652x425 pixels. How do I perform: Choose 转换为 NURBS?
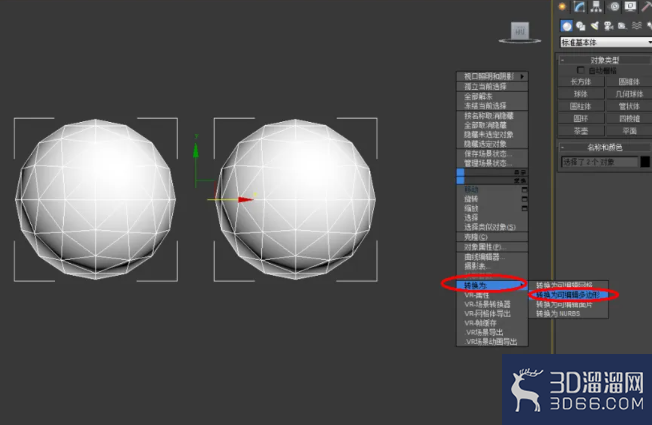[x=568, y=314]
